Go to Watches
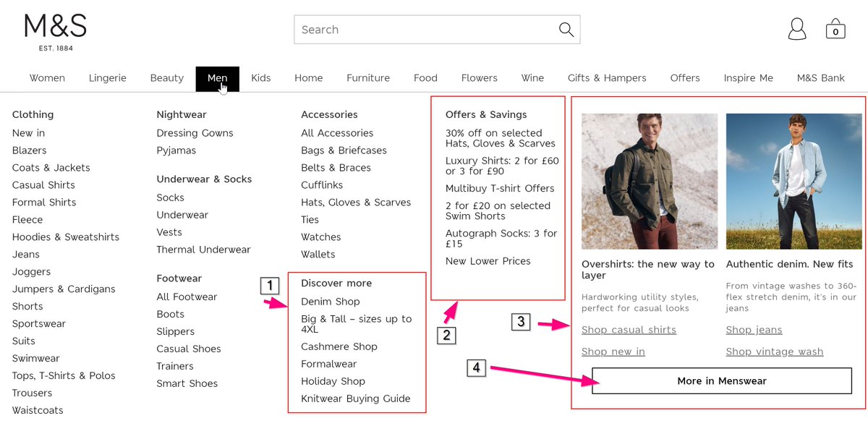Image resolution: width=868 pixels, height=426 pixels. click(321, 237)
